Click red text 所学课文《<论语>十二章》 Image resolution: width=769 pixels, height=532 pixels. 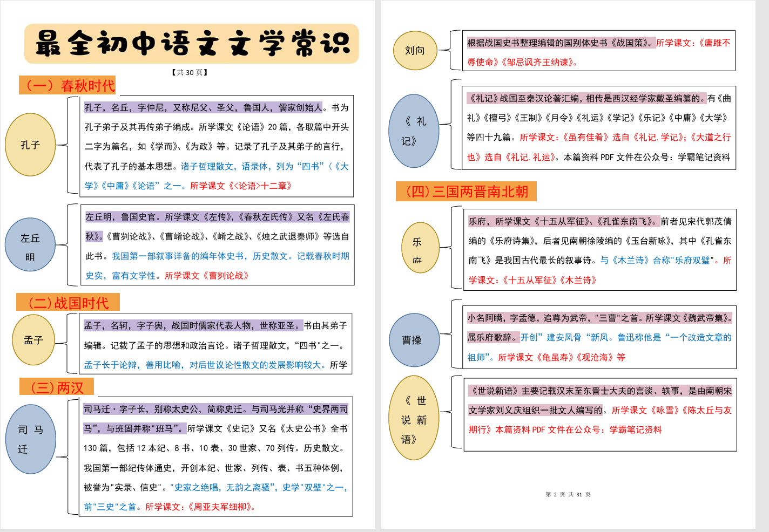click(x=241, y=186)
